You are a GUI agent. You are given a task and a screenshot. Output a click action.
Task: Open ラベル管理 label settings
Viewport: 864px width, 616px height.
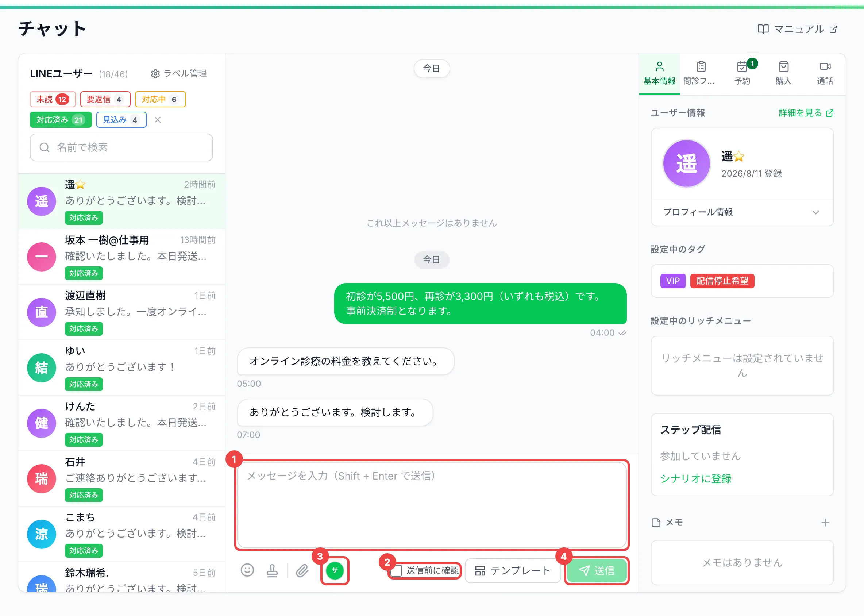pos(179,74)
